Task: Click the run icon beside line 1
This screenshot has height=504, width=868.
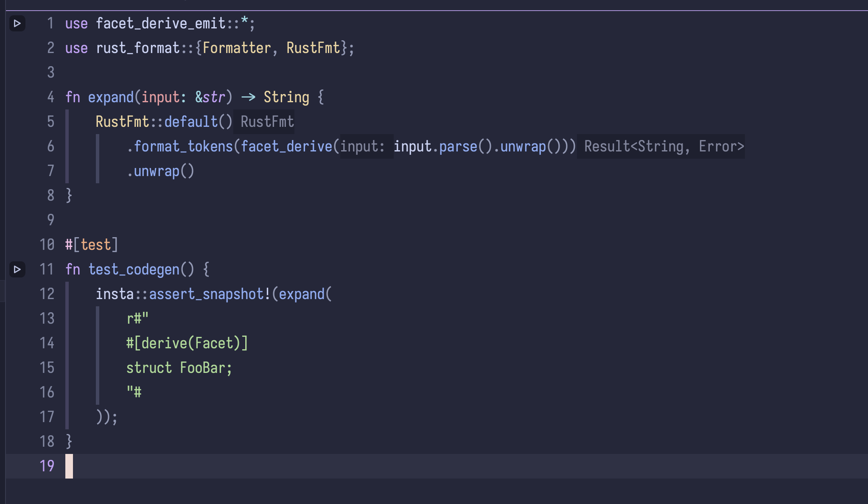Action: [x=17, y=23]
